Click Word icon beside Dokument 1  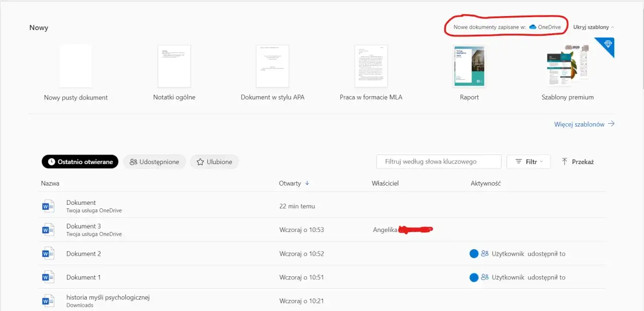(48, 277)
